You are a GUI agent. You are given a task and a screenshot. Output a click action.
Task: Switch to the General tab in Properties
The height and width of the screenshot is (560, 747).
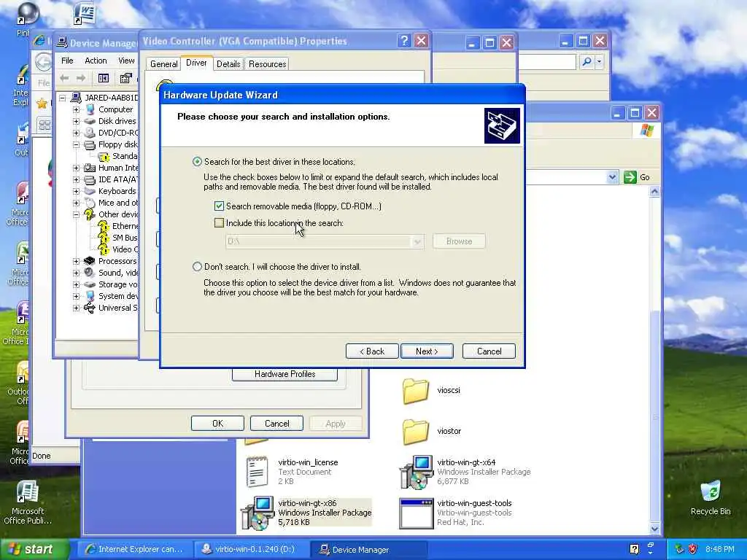tap(164, 64)
